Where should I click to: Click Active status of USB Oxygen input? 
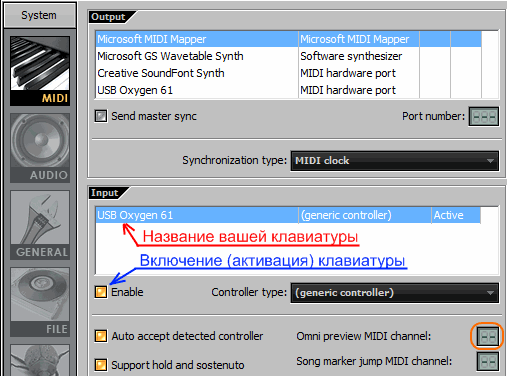(x=448, y=215)
